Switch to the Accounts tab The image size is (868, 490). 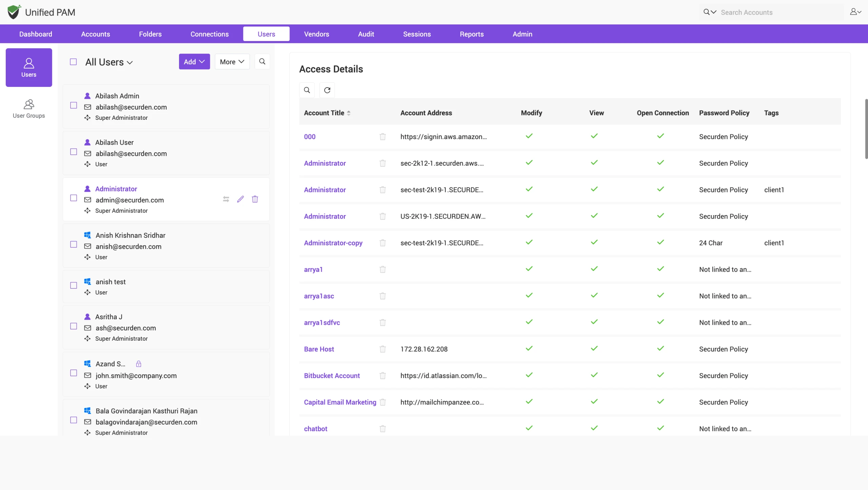(x=96, y=34)
